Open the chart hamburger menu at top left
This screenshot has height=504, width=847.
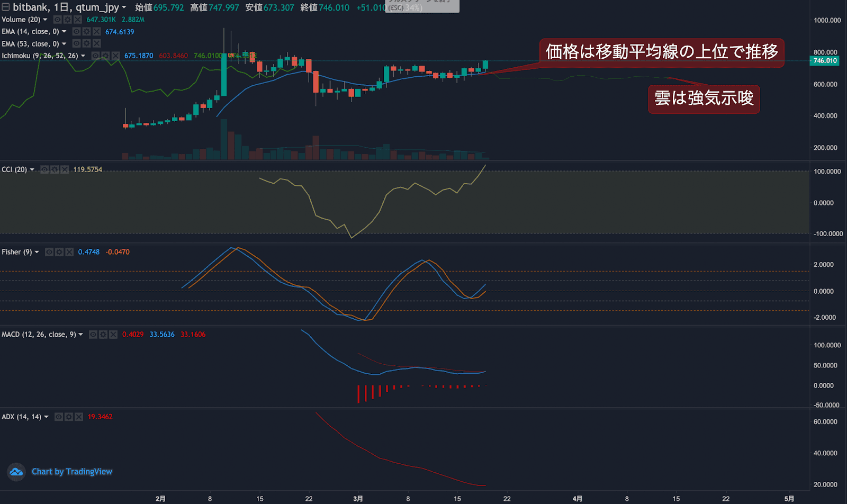click(x=5, y=7)
